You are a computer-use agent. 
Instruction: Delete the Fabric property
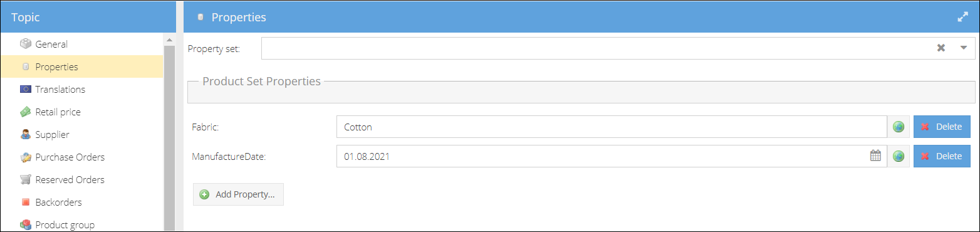point(941,127)
